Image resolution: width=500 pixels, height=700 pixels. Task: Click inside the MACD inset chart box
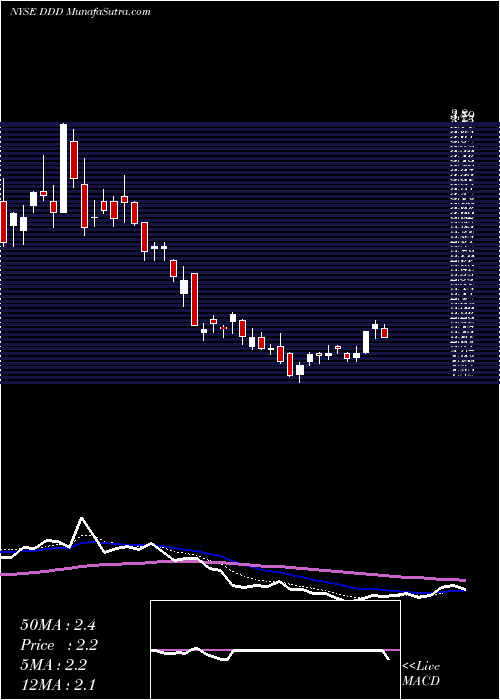tap(275, 650)
